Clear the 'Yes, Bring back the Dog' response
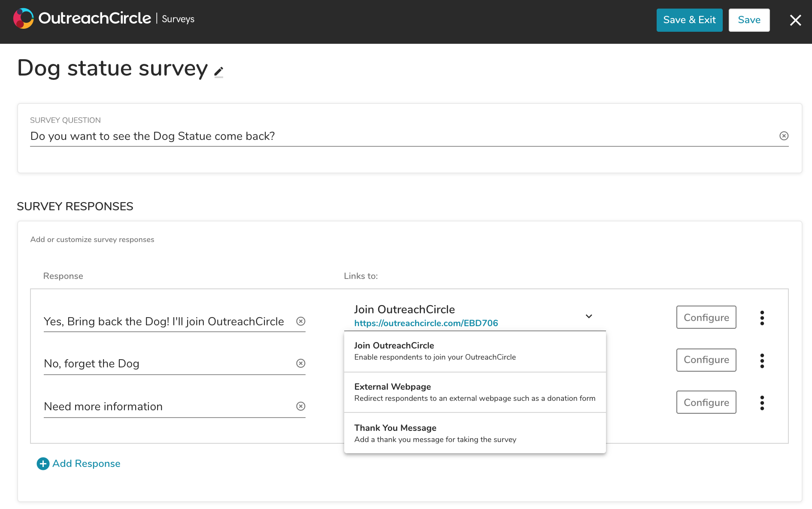 301,321
